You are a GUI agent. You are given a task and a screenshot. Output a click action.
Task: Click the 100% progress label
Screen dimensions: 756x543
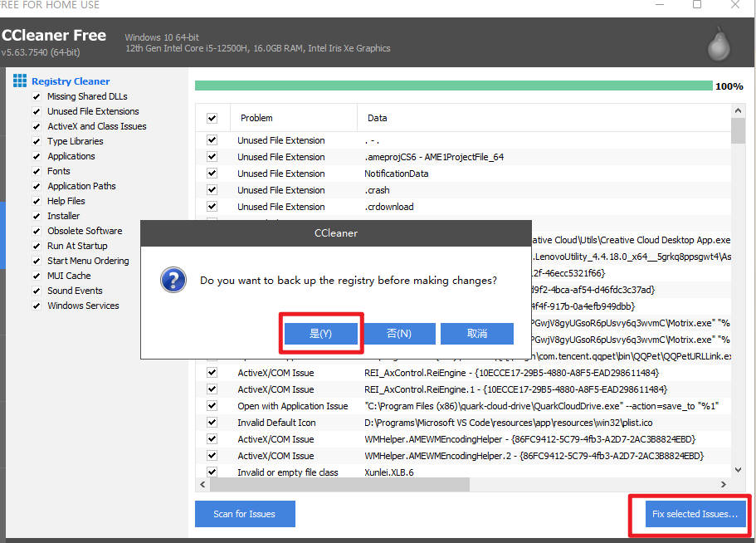729,86
